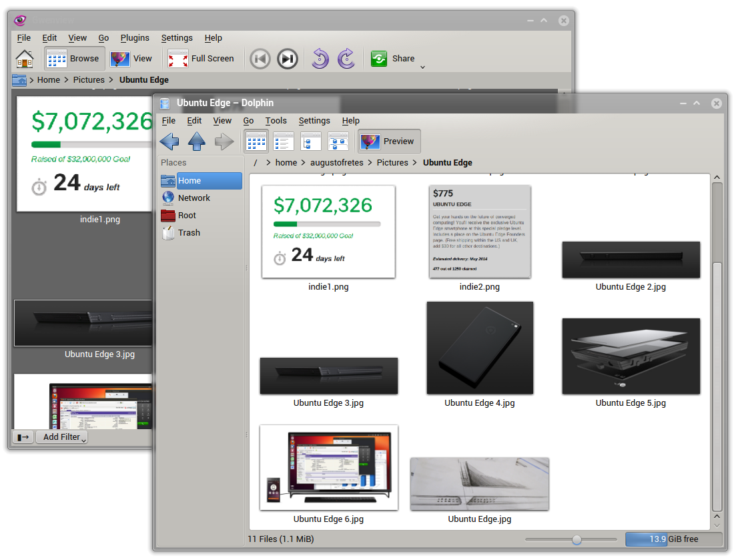Viewport: 736px width, 560px height.
Task: Select Home in Dolphin Places panel
Action: 201,181
